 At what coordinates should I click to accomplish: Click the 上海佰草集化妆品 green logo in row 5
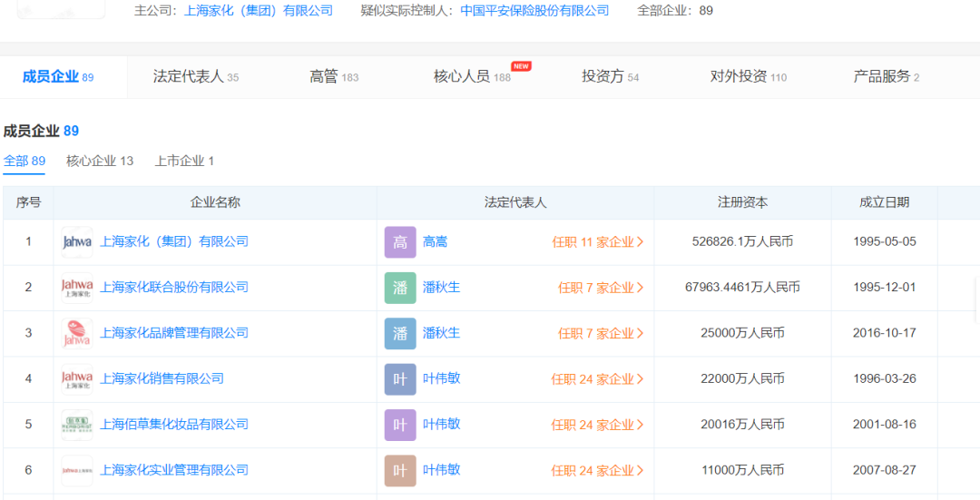[77, 425]
